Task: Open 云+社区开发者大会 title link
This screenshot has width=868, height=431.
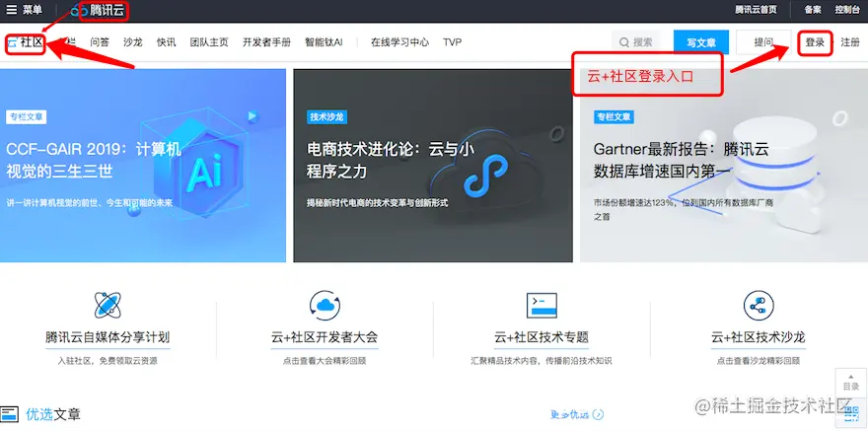Action: point(325,337)
